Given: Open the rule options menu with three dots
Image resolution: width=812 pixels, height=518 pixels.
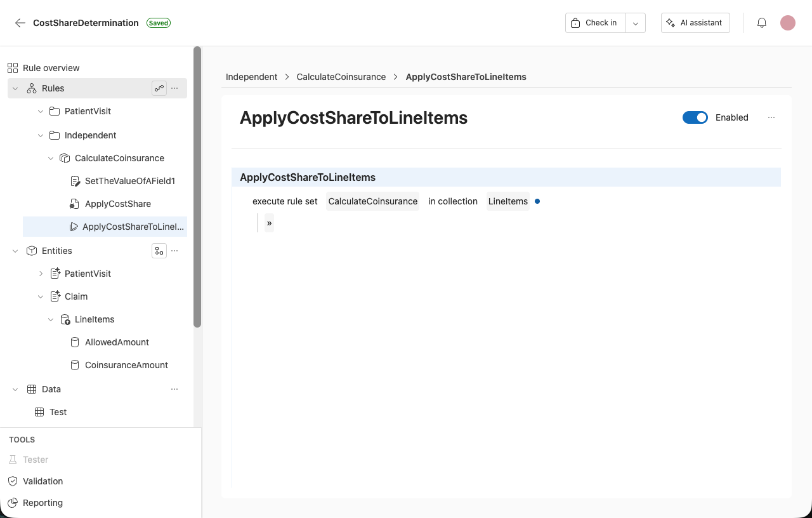Looking at the screenshot, I should [x=771, y=117].
